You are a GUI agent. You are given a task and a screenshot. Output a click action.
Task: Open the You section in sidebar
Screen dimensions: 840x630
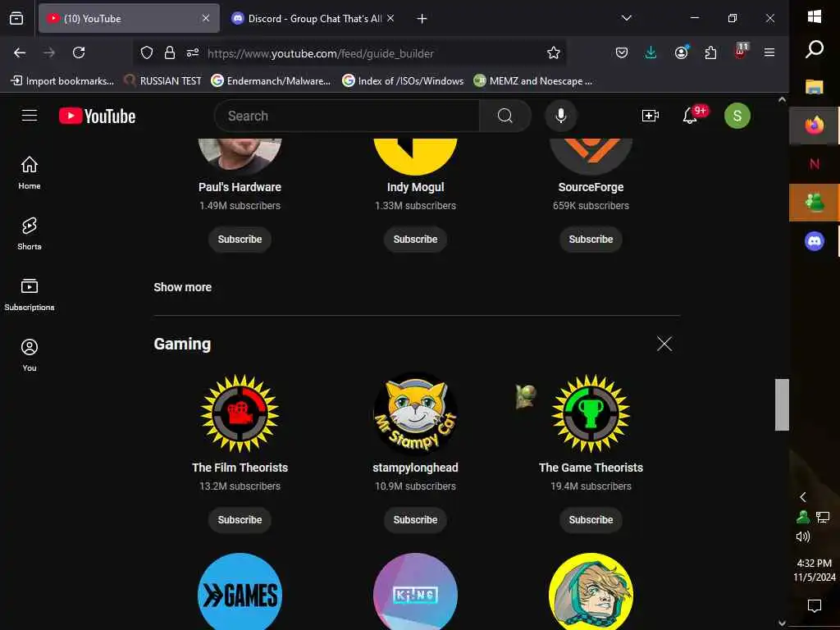point(30,354)
